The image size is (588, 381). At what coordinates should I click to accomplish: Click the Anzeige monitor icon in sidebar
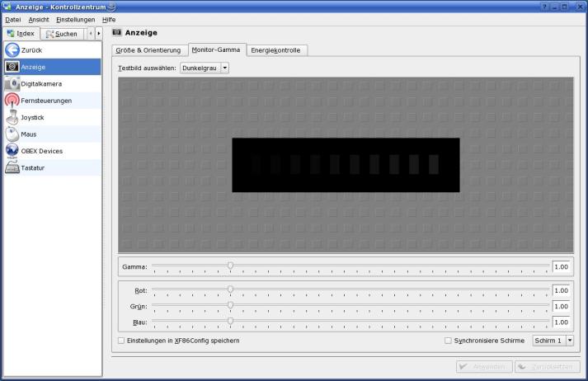tap(12, 67)
